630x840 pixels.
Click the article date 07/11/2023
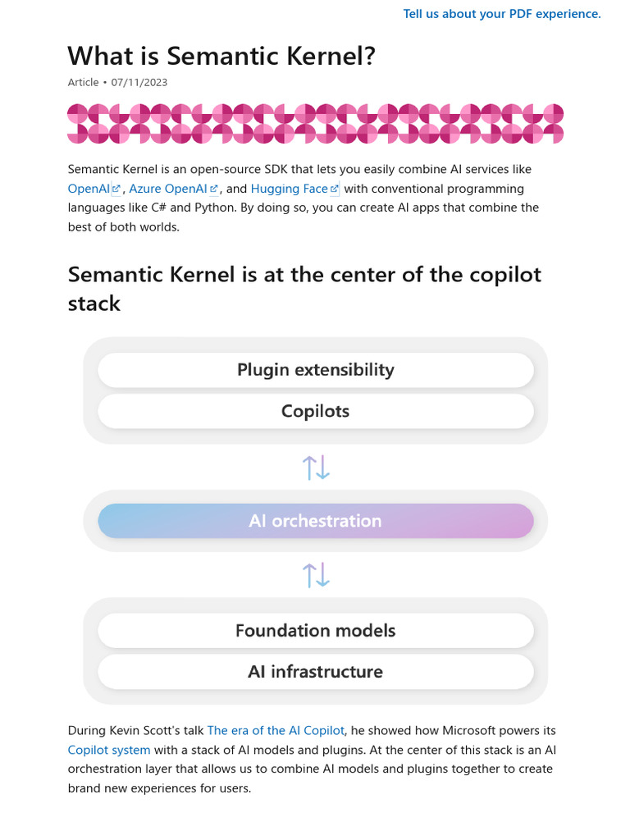coord(134,82)
